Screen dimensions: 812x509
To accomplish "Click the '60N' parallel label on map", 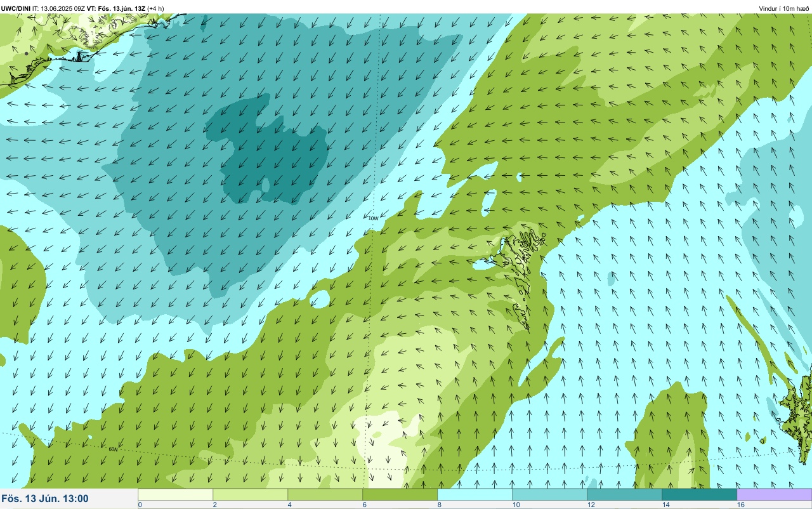I will [x=113, y=449].
